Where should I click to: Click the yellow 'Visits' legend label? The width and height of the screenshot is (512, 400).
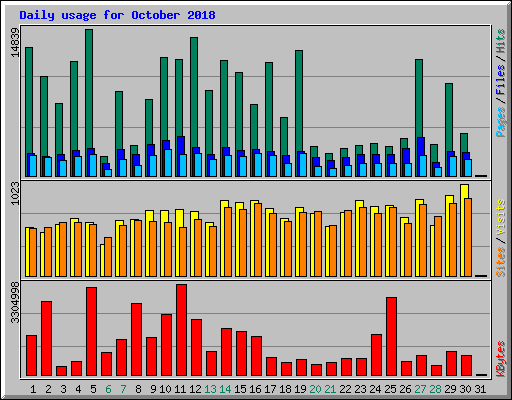[501, 217]
